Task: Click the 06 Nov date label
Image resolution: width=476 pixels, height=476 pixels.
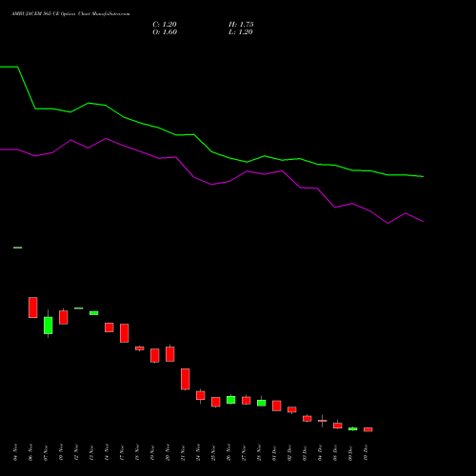Action: (x=30, y=452)
